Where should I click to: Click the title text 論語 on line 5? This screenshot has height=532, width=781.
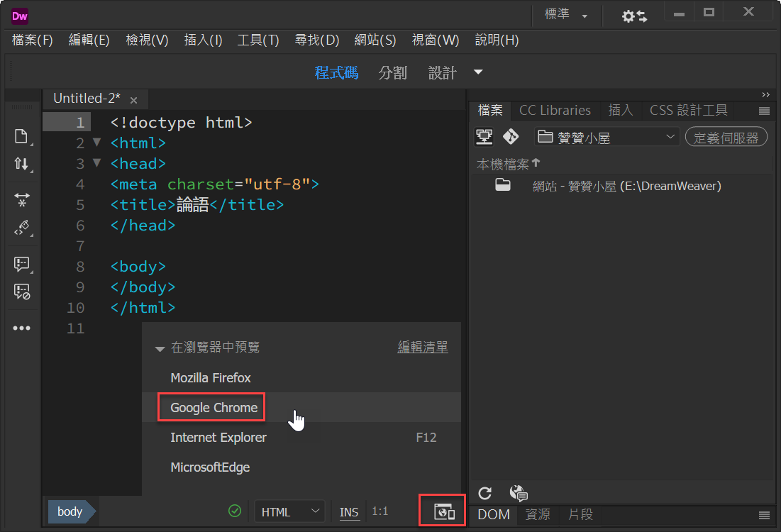(x=193, y=205)
